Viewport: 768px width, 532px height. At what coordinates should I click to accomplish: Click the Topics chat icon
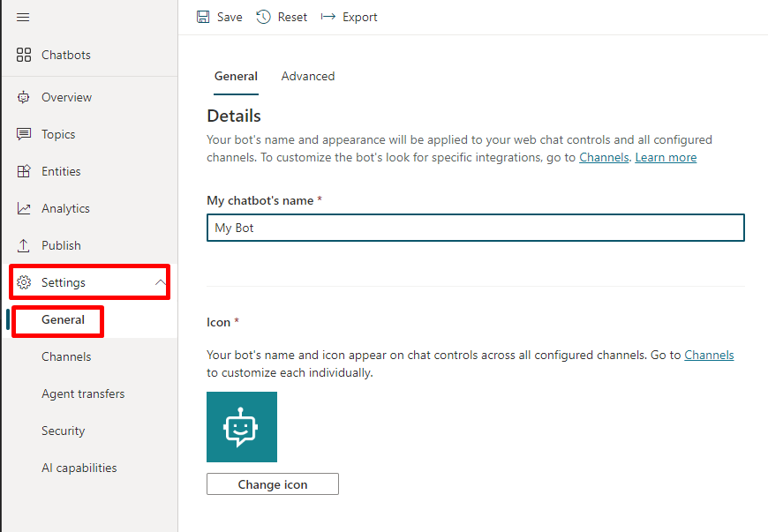[x=24, y=134]
